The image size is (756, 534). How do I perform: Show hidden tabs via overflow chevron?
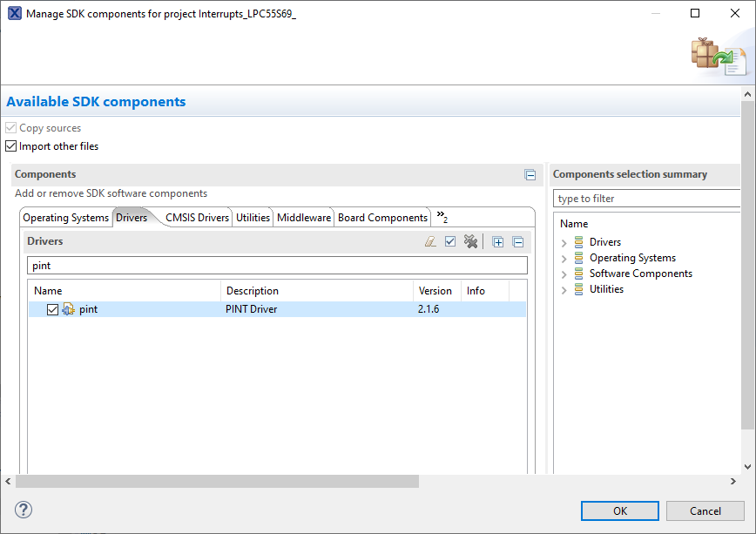click(442, 217)
